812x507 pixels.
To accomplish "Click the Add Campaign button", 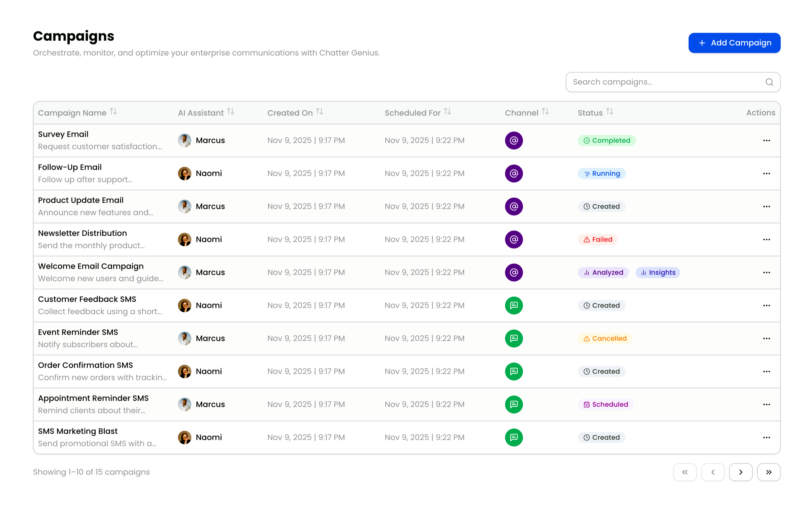I will coord(734,43).
